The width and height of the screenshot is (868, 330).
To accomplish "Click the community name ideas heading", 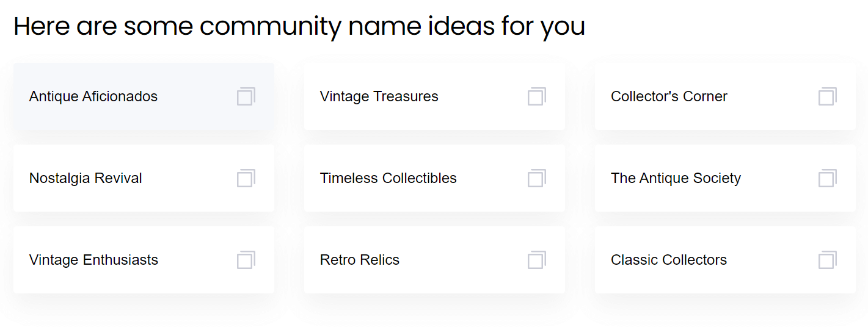I will click(299, 26).
